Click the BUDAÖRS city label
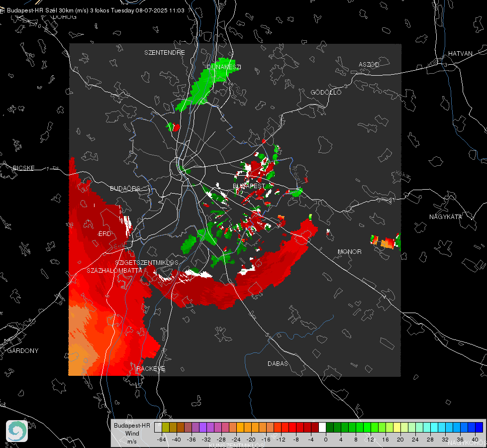The width and height of the screenshot is (487, 448). (x=125, y=188)
